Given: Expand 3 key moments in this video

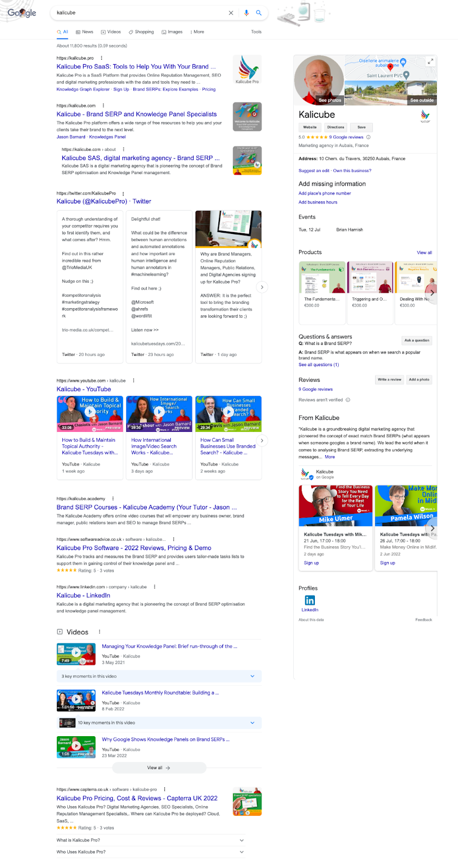Looking at the screenshot, I should [x=159, y=676].
